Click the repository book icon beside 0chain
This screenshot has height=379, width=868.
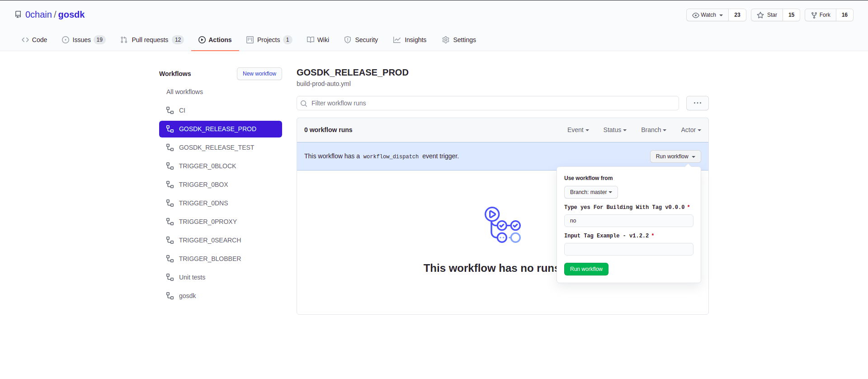18,14
